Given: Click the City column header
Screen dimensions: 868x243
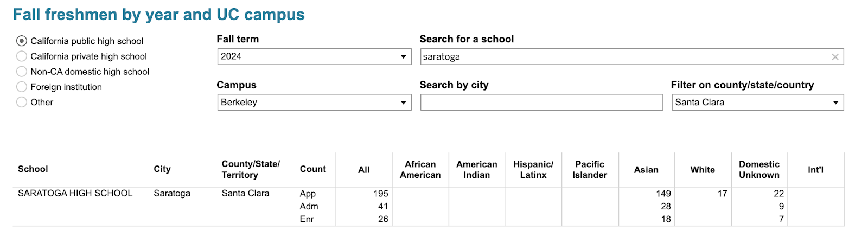Looking at the screenshot, I should 162,169.
